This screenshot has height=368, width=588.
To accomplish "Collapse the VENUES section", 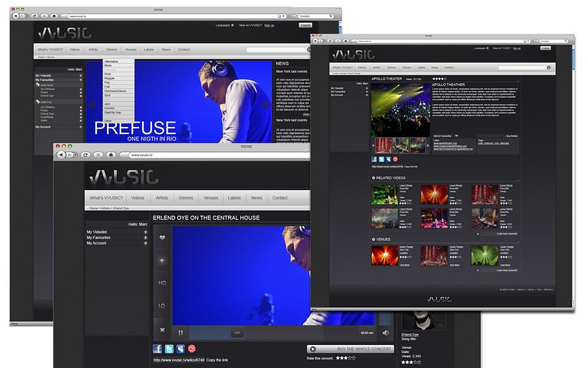I will pyautogui.click(x=374, y=240).
